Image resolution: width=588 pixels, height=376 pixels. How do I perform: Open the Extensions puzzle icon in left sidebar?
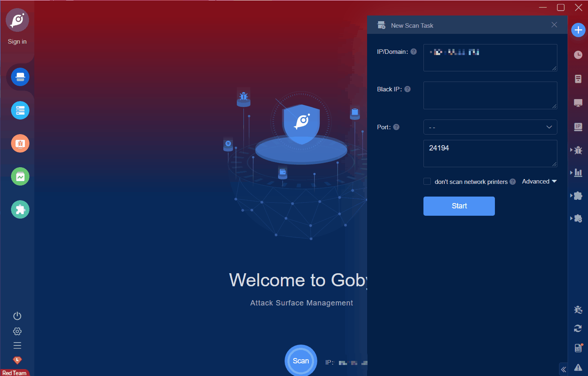coord(20,209)
